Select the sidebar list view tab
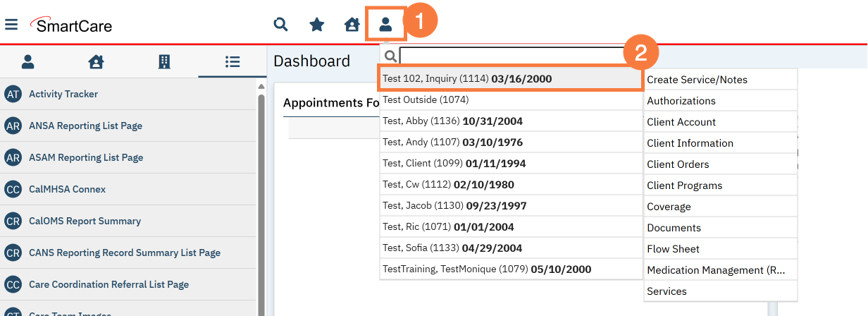This screenshot has width=868, height=316. tap(232, 62)
